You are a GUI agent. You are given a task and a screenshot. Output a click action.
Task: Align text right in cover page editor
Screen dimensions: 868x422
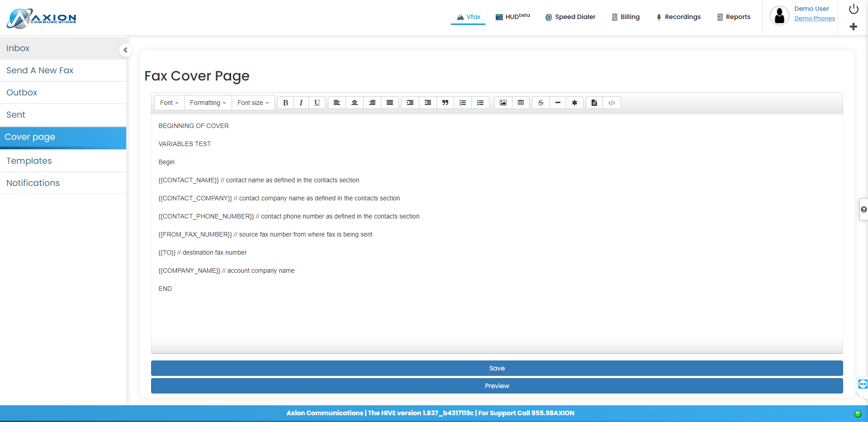[372, 103]
